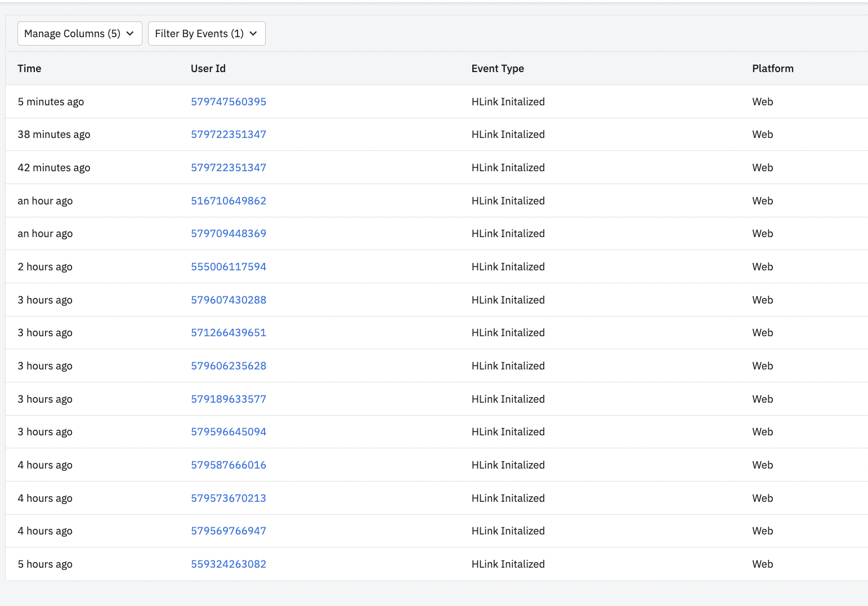The image size is (868, 606).
Task: Select the '38 minutes ago' time cell
Action: 54,134
